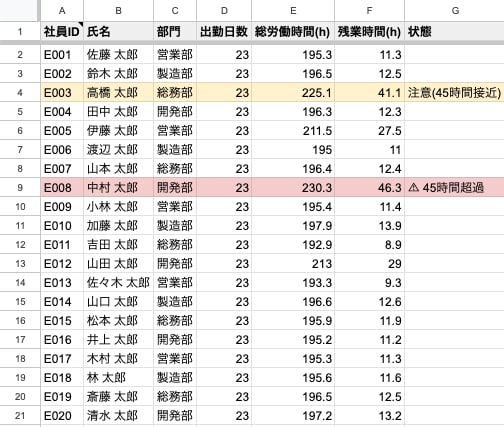The height and width of the screenshot is (427, 504).
Task: Click 小林 太郎 name cell
Action: pos(118,206)
